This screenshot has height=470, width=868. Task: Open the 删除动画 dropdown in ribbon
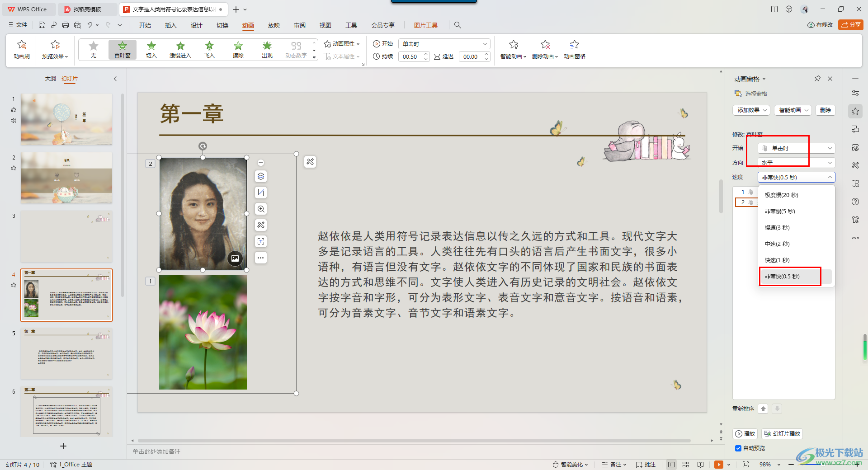(x=545, y=49)
